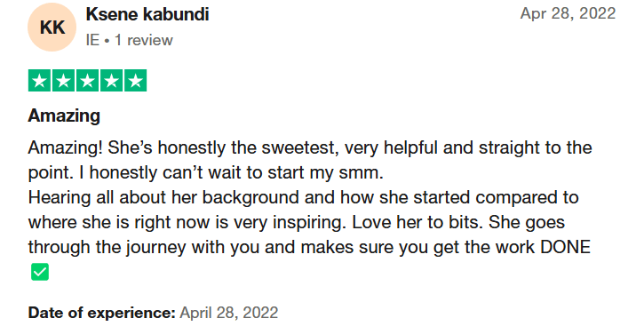Screen dimensions: 644x334
Task: Click the fourth green rating star
Action: [x=111, y=81]
